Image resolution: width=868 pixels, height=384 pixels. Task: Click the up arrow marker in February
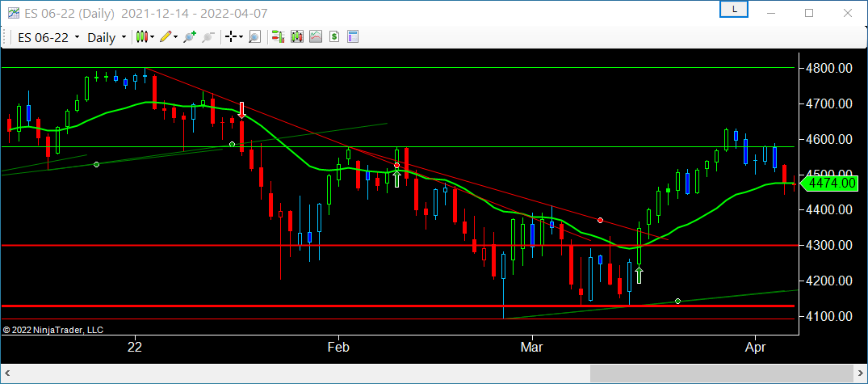[x=396, y=179]
